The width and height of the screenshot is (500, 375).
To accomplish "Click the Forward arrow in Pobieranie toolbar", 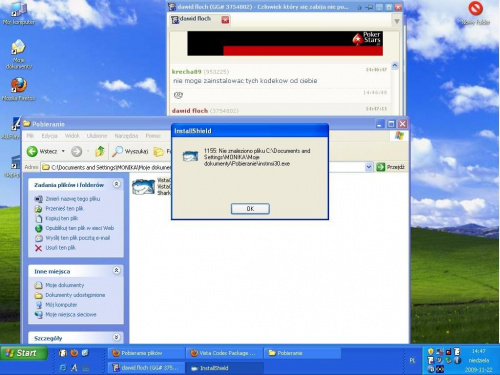I will point(76,151).
